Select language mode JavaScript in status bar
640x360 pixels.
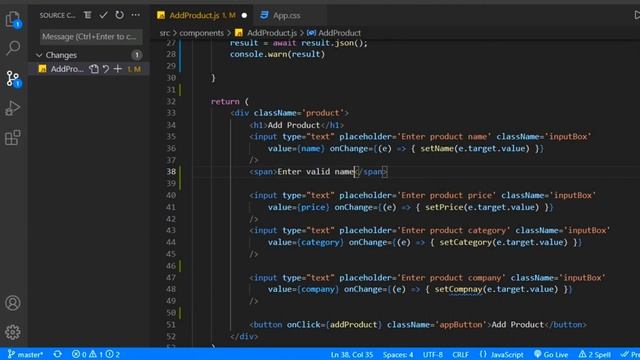(x=507, y=354)
